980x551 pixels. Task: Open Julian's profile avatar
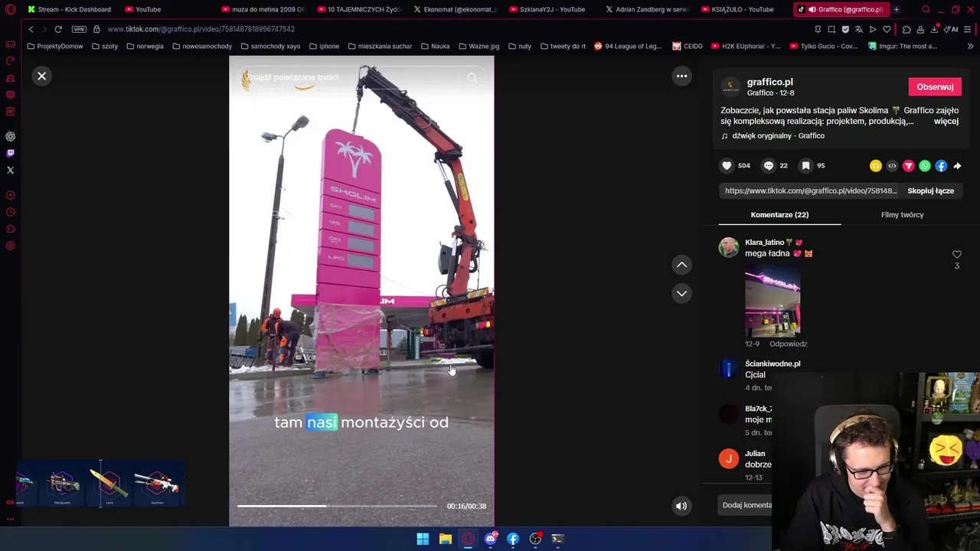[729, 458]
